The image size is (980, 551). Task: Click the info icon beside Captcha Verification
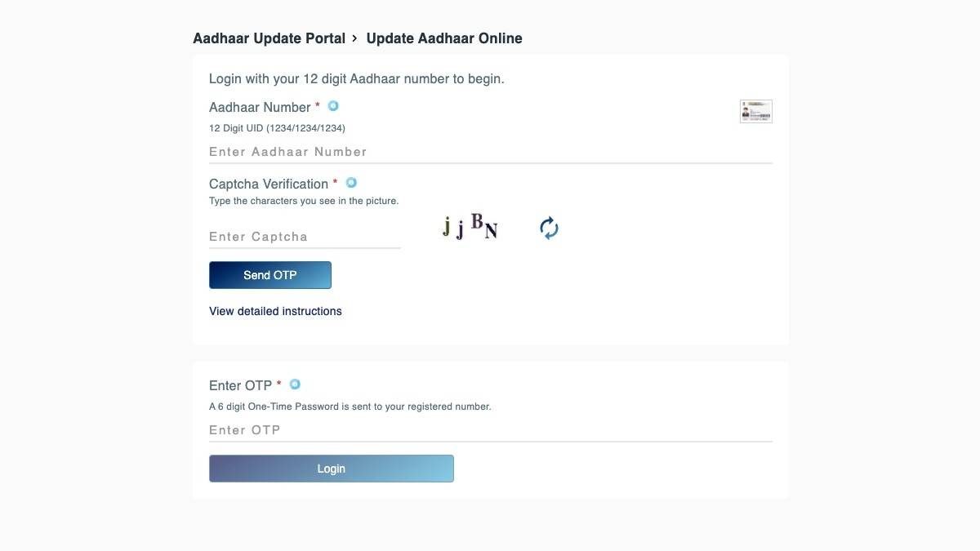point(351,183)
